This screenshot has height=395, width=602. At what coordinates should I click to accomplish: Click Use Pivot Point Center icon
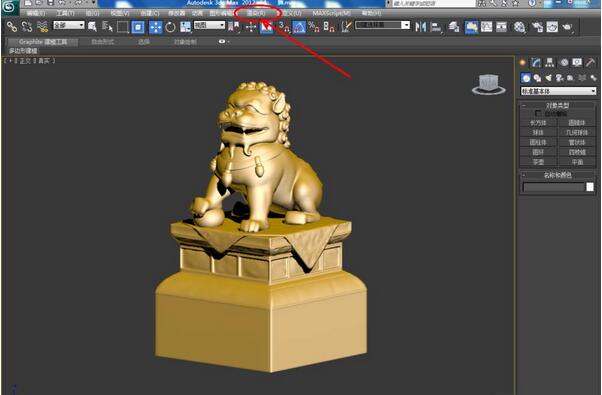click(x=233, y=27)
